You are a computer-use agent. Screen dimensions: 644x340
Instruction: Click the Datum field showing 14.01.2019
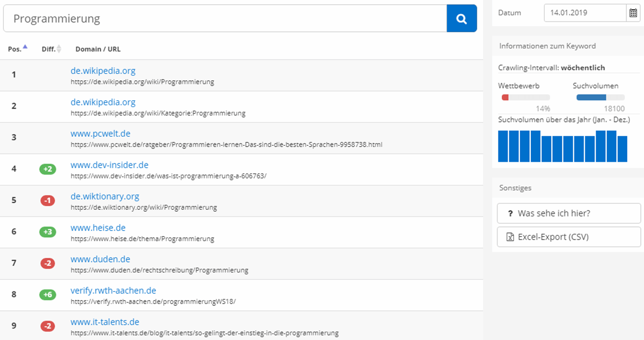pos(585,13)
